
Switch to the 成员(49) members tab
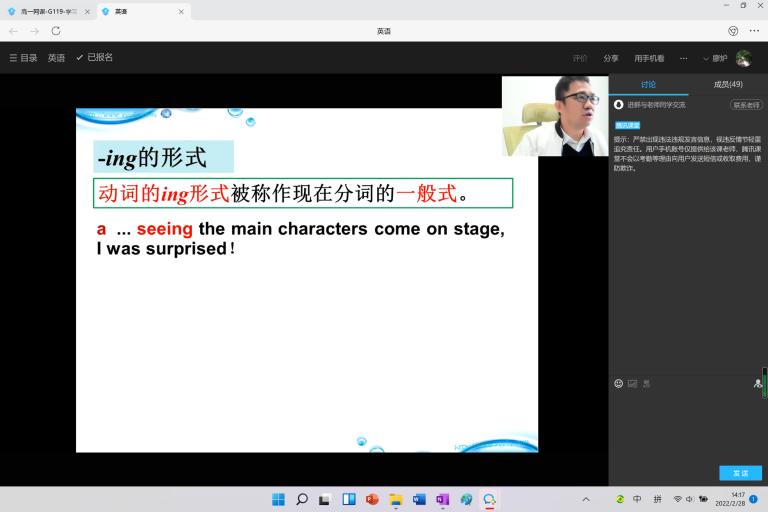728,85
